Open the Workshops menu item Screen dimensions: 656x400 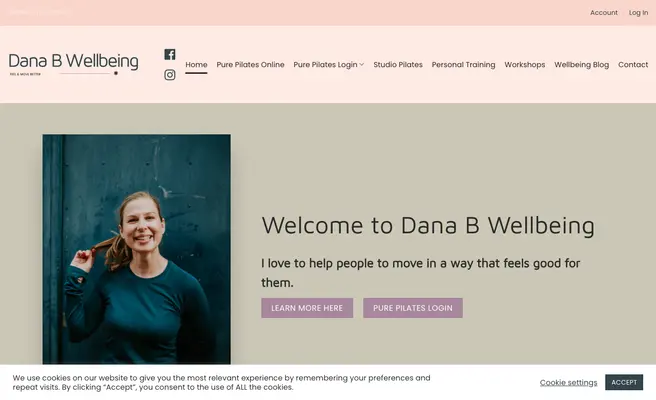click(525, 64)
